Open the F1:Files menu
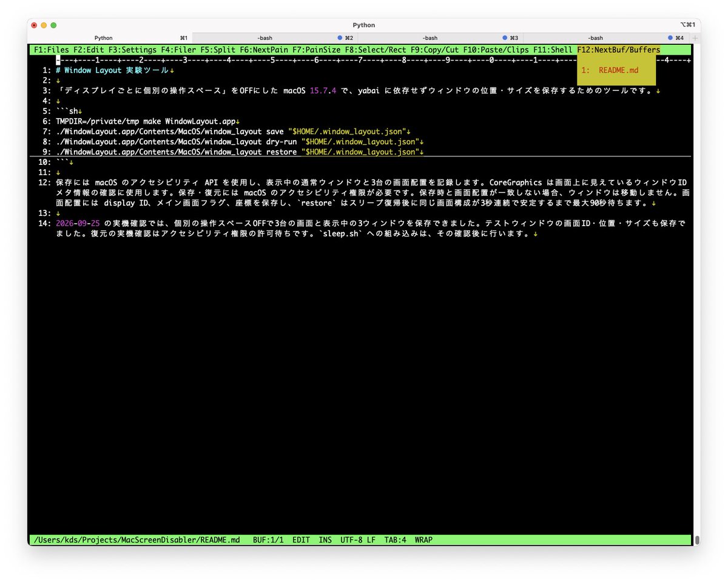728x582 pixels. coord(52,50)
